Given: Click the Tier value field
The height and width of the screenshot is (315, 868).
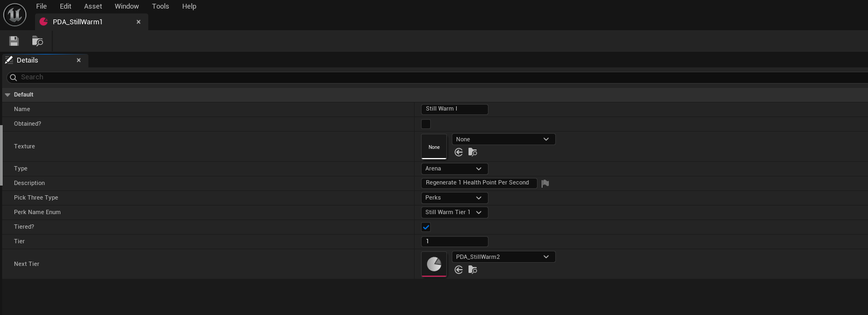Looking at the screenshot, I should tap(454, 242).
